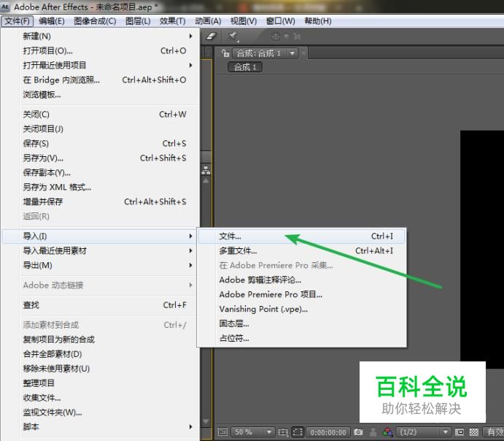Click the 合成 1 breadcrumb button
The width and height of the screenshot is (504, 441).
[245, 67]
